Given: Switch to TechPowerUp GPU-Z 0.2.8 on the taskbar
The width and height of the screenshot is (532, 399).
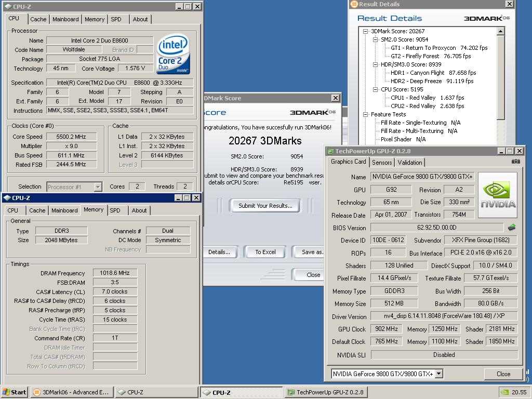Looking at the screenshot, I should pos(326,392).
